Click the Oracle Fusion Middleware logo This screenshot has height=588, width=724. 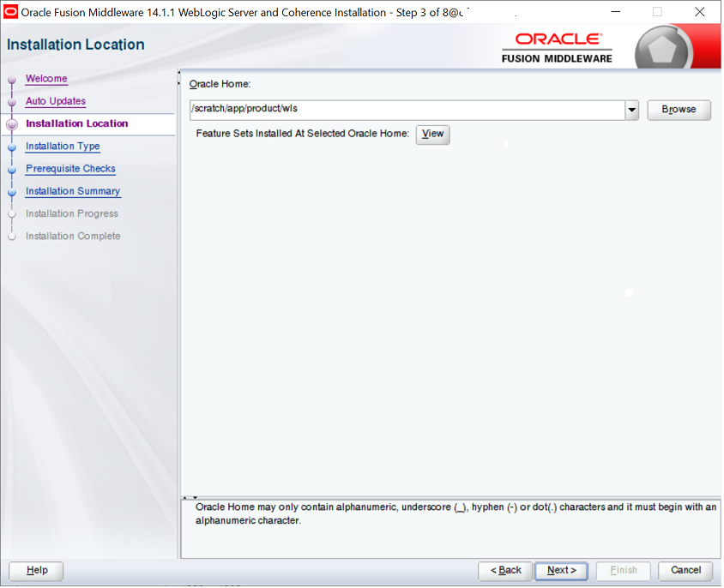point(557,47)
